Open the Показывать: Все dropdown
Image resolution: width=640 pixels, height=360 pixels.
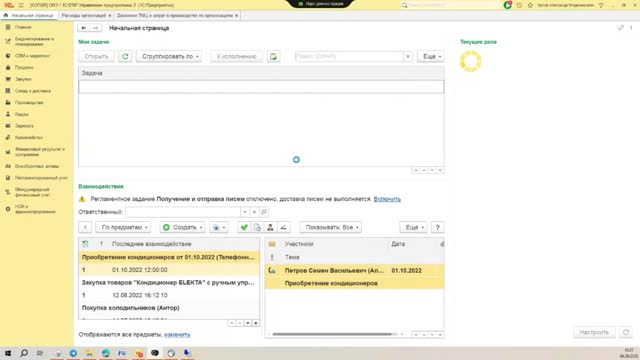tap(331, 227)
